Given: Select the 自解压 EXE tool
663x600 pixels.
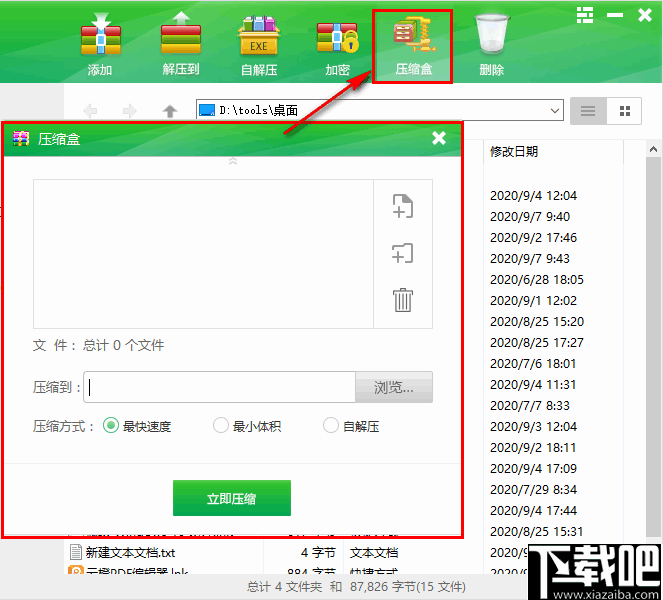Looking at the screenshot, I should coord(259,45).
